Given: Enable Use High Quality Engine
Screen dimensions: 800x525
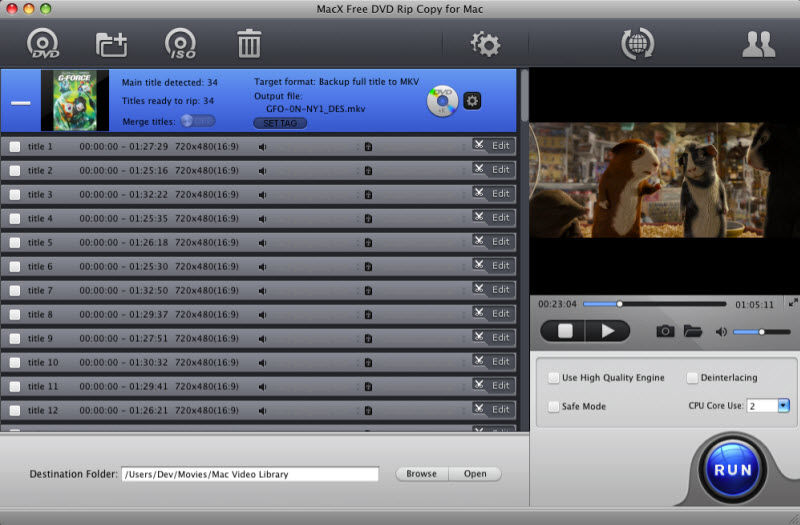Looking at the screenshot, I should [553, 378].
